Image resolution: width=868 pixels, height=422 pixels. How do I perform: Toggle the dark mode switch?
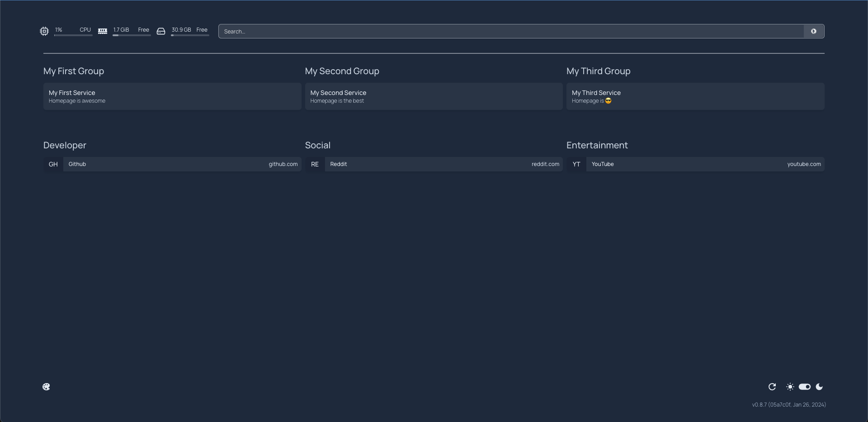[x=805, y=387]
